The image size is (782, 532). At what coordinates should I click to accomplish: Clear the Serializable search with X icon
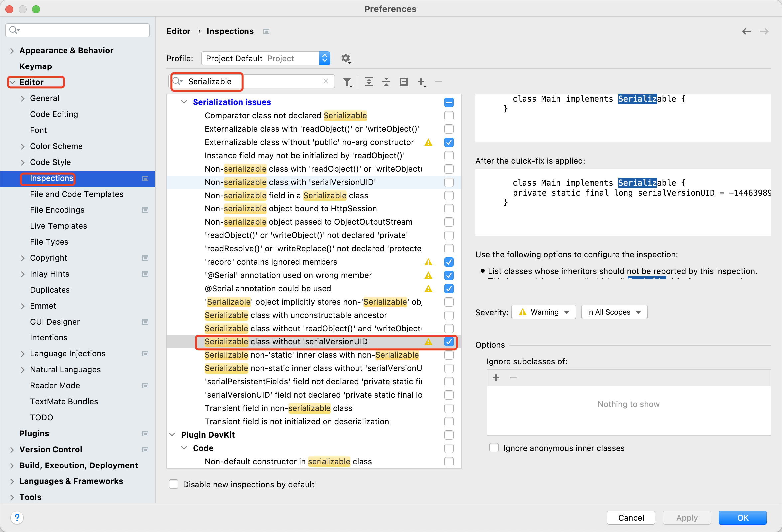[x=326, y=81]
